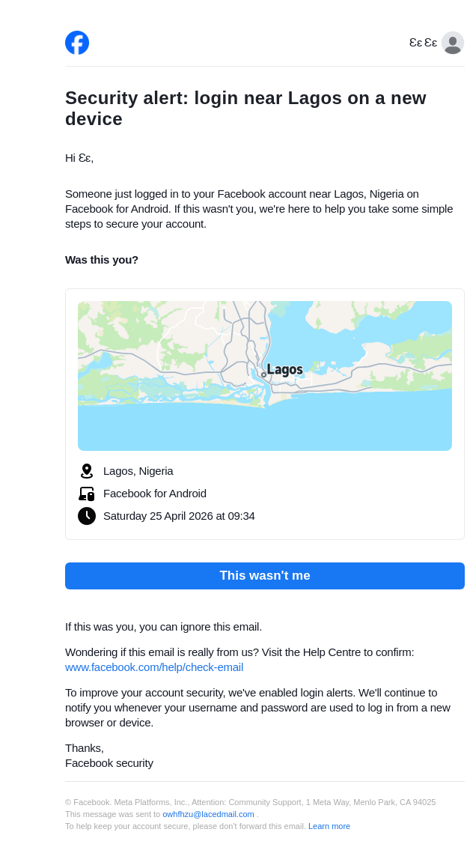Click the Lagos, Nigeria location text

tap(138, 471)
